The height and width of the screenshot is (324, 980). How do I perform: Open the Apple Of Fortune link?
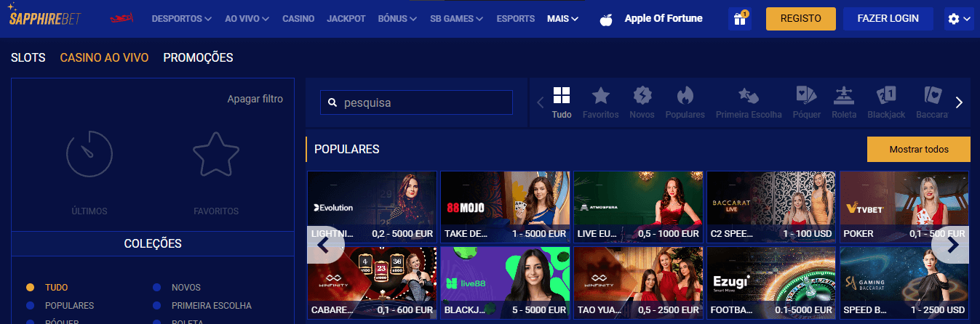[664, 18]
